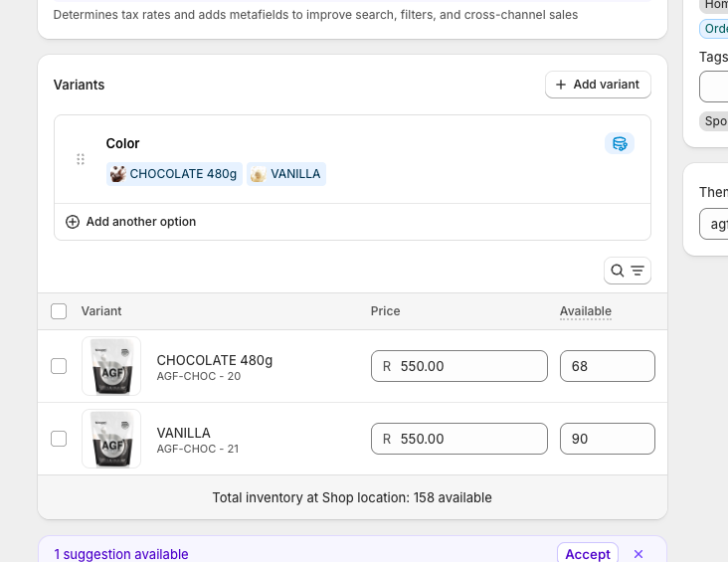
Task: Click the VANILLA color swatch chip
Action: click(x=286, y=174)
